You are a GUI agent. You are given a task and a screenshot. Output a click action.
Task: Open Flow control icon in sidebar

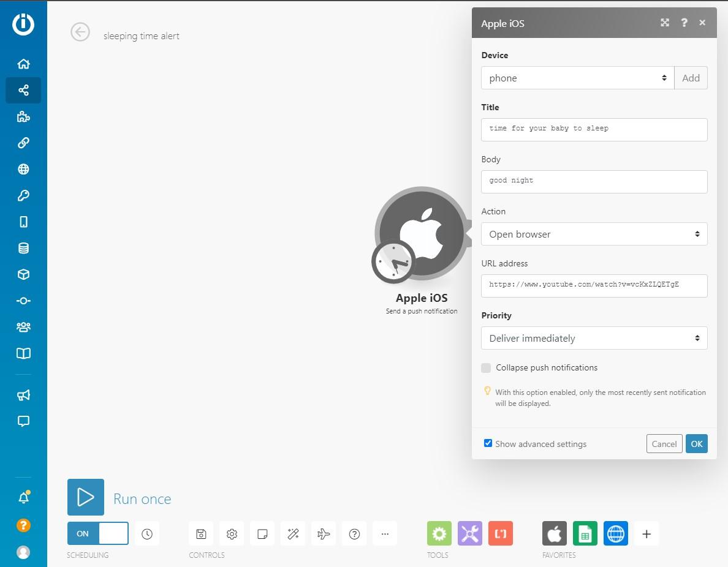[23, 301]
